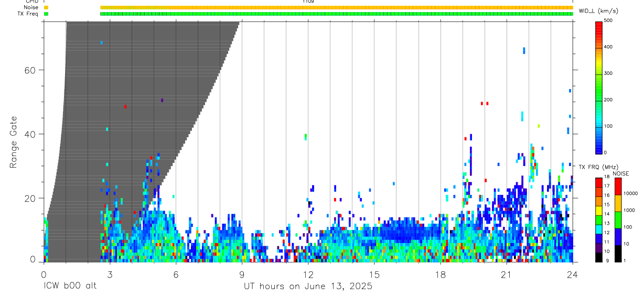Viewport: 644px width, 297px height.
Task: Click the 9 tick on UT hours axis
Action: click(242, 274)
